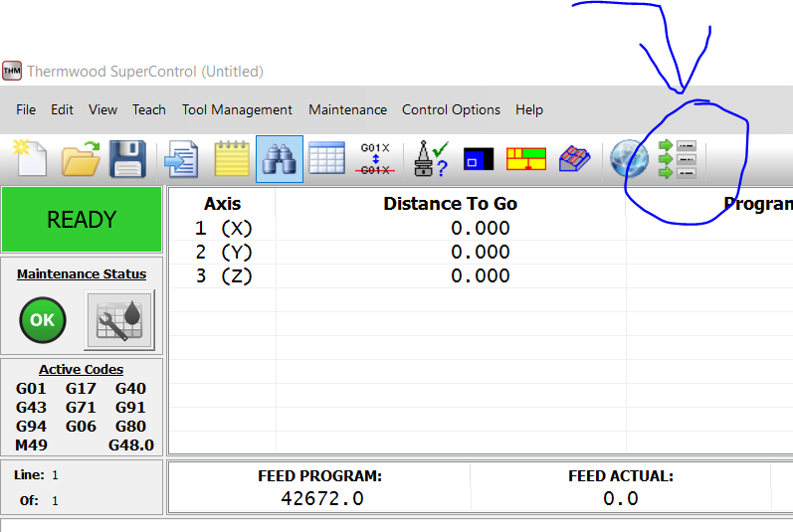Click the FEED ACTUAL value 0.0
The image size is (793, 532).
pyautogui.click(x=621, y=498)
